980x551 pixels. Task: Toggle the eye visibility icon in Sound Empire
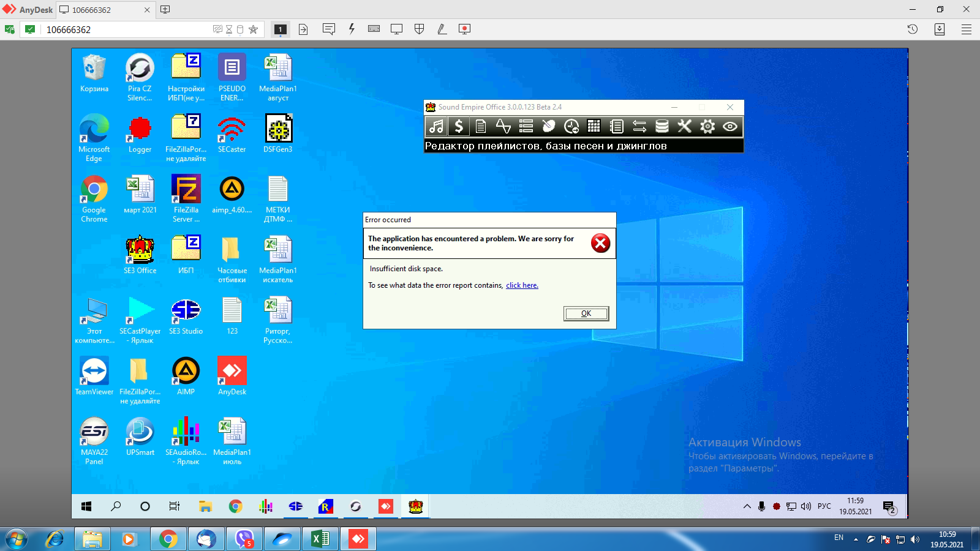(x=729, y=126)
